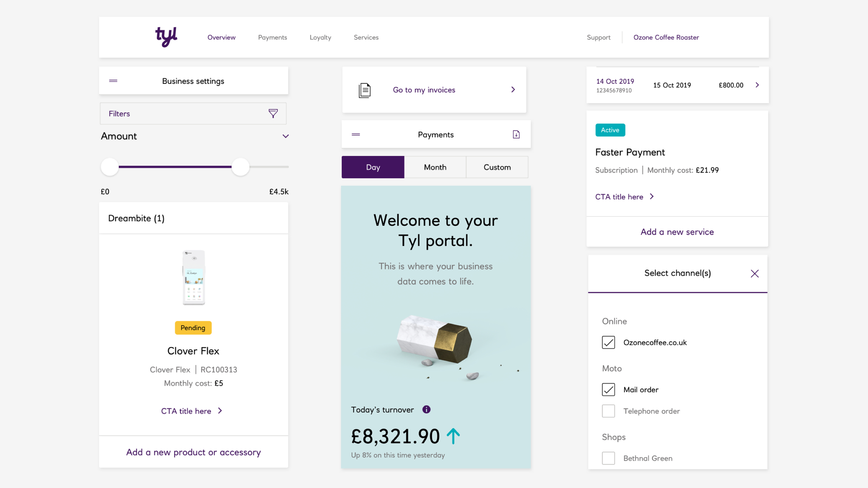Click the right handle of the Amount slider
868x488 pixels.
(x=240, y=167)
